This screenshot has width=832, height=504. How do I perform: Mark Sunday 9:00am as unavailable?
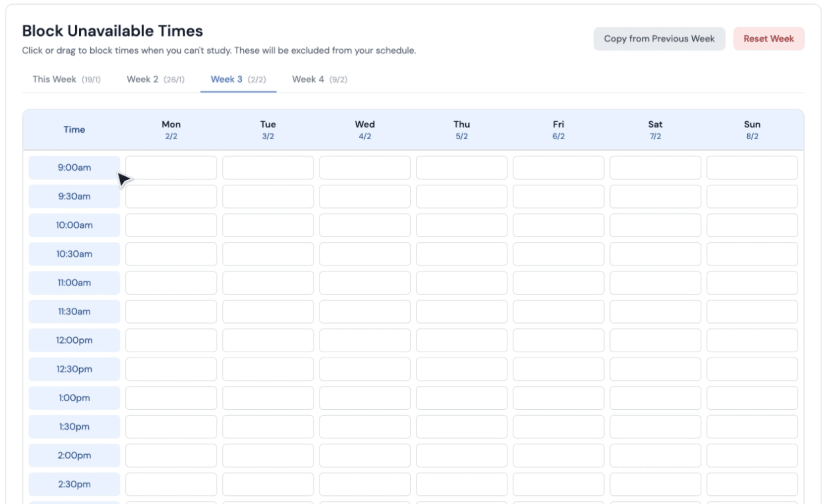[x=752, y=168]
